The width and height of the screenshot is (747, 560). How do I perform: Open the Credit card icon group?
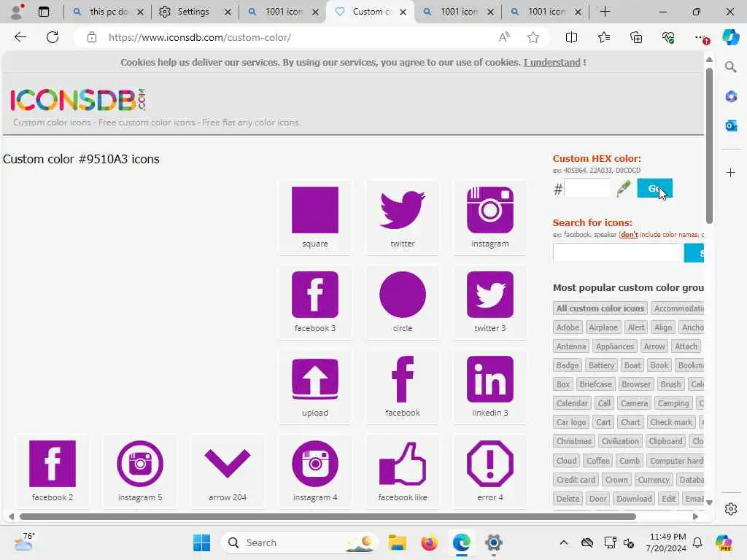point(576,480)
